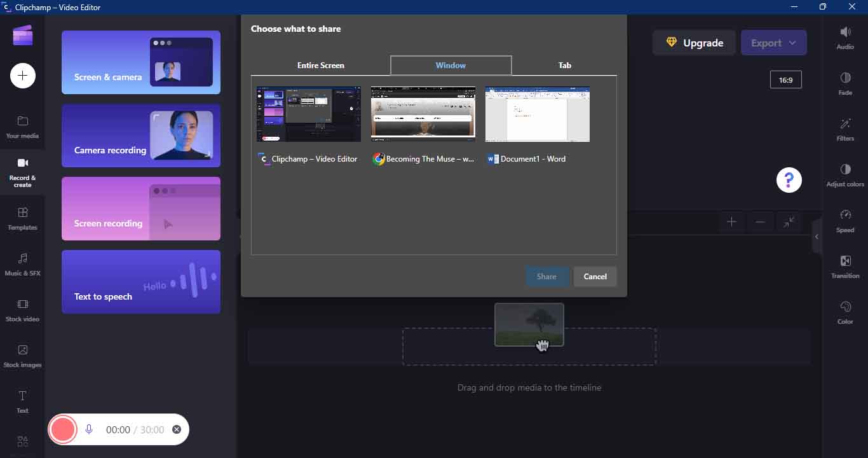Switch to the Entire Screen tab
The width and height of the screenshot is (868, 458).
click(x=320, y=66)
